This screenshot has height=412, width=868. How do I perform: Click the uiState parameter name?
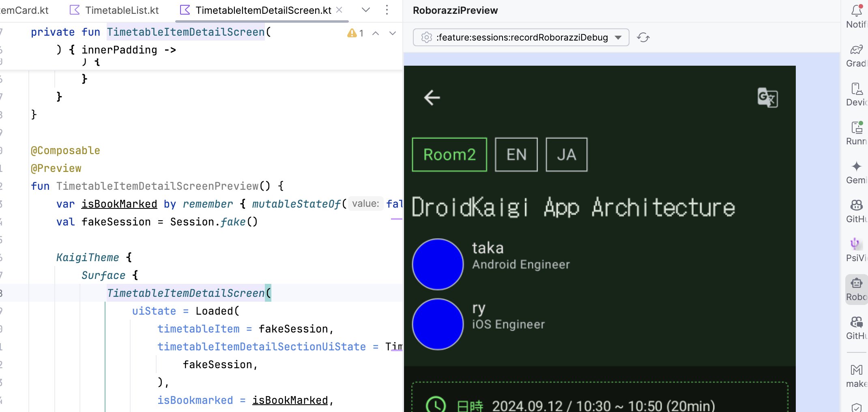[154, 311]
